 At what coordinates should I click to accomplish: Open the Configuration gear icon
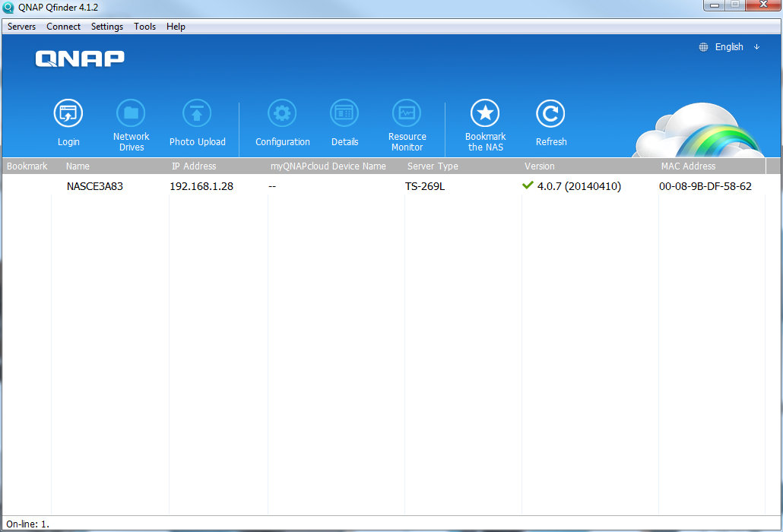pyautogui.click(x=282, y=113)
